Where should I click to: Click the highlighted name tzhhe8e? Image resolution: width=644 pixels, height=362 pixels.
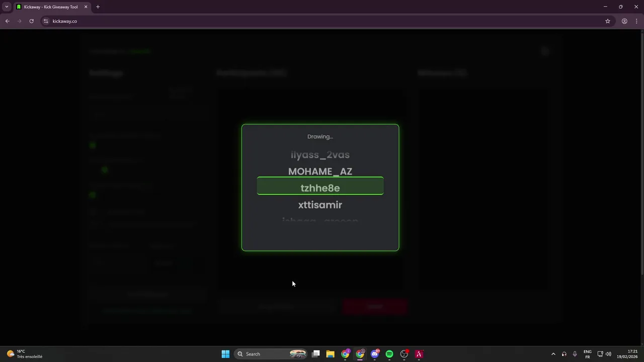[320, 188]
